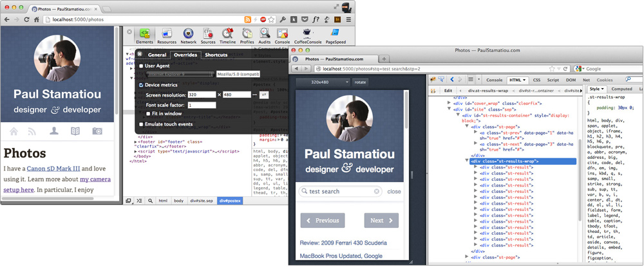Open Review: 2009 Ferrari 430 Scuderia result
644x267 pixels.
click(343, 243)
